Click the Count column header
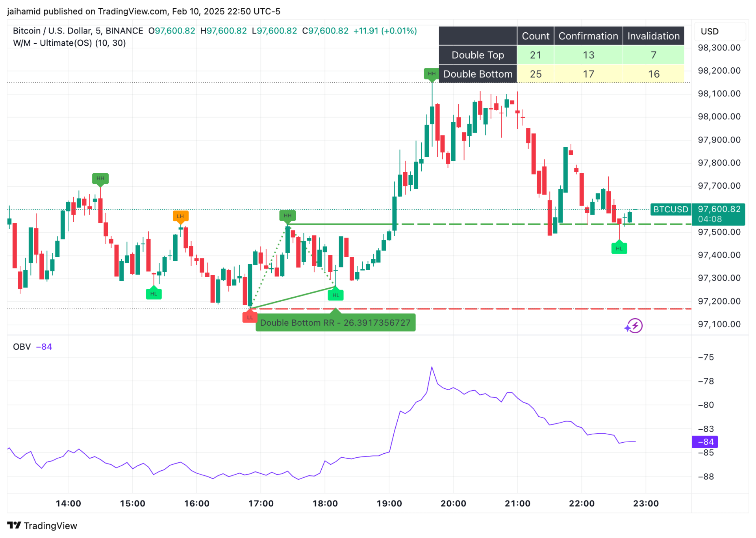Image resolution: width=756 pixels, height=538 pixels. point(535,36)
